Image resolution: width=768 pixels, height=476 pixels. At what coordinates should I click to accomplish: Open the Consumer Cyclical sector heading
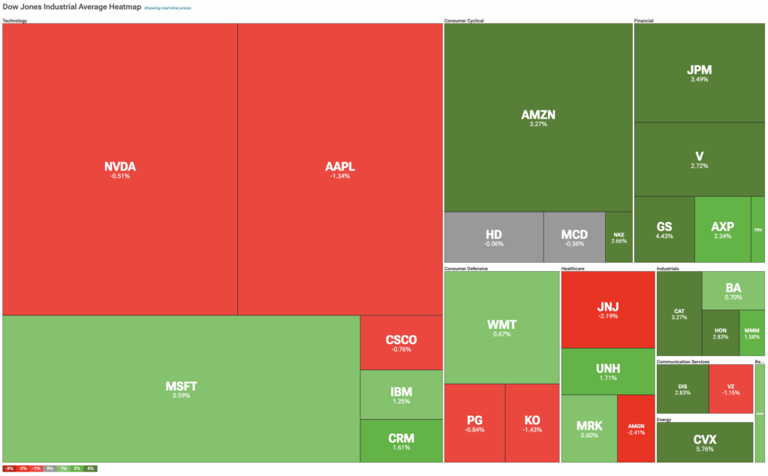pos(464,20)
